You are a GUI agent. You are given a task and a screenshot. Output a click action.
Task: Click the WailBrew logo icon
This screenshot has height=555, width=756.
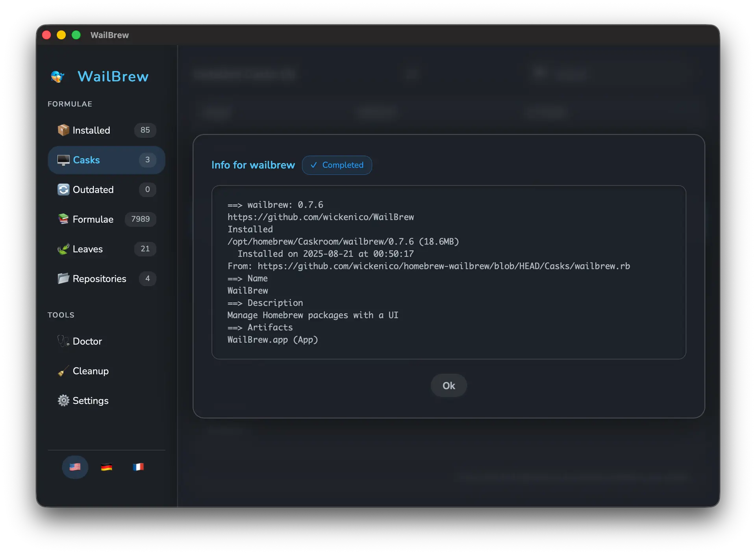click(x=57, y=76)
